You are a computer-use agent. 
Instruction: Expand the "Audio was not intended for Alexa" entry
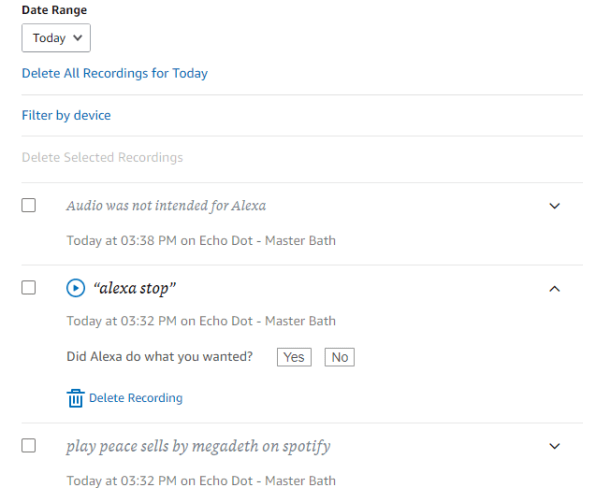pos(555,206)
